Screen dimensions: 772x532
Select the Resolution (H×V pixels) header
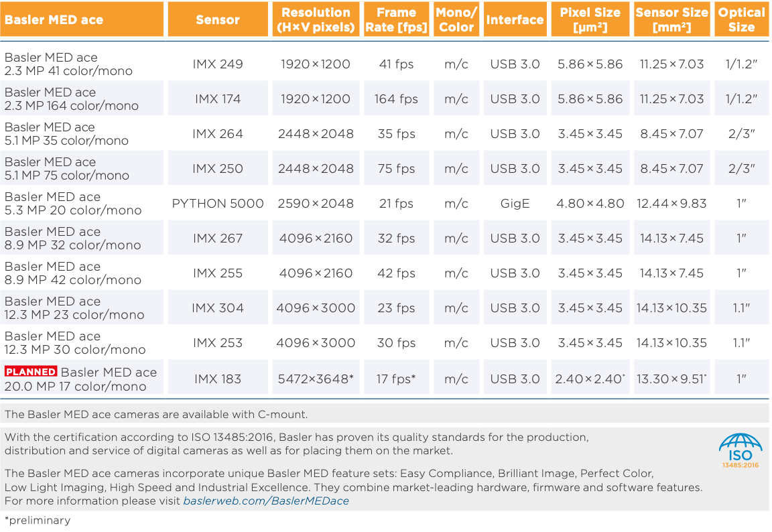316,20
